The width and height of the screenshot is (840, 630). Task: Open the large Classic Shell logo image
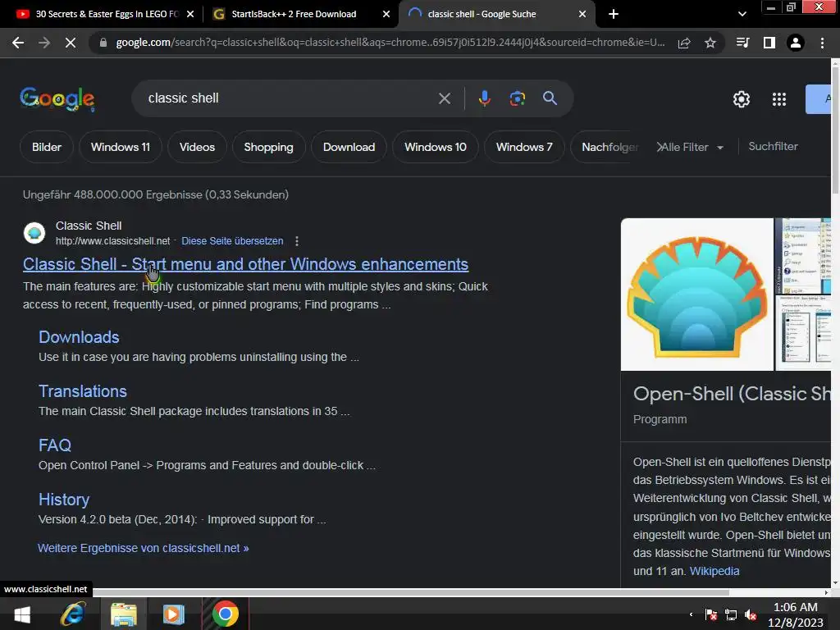coord(697,294)
